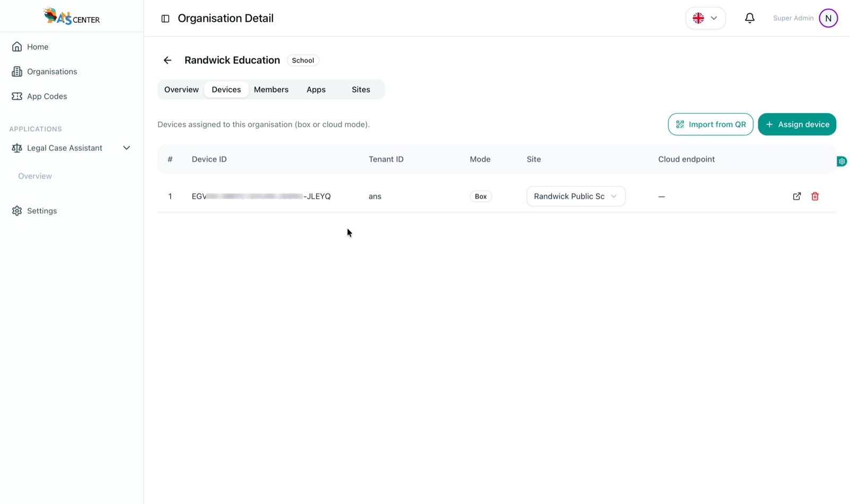Click the School badge
This screenshot has height=504, width=850.
pos(303,61)
